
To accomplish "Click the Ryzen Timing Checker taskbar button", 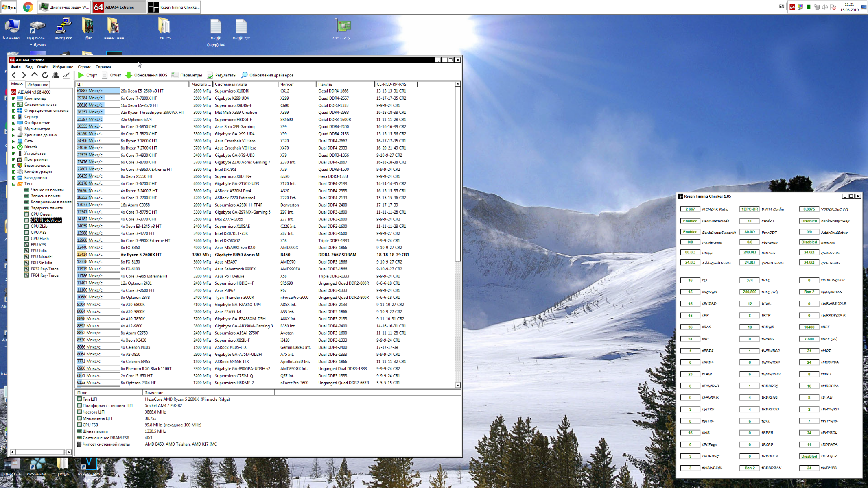I will [174, 7].
